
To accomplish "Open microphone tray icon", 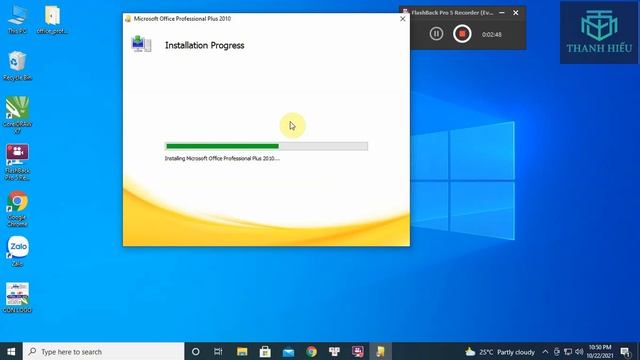I will click(557, 351).
